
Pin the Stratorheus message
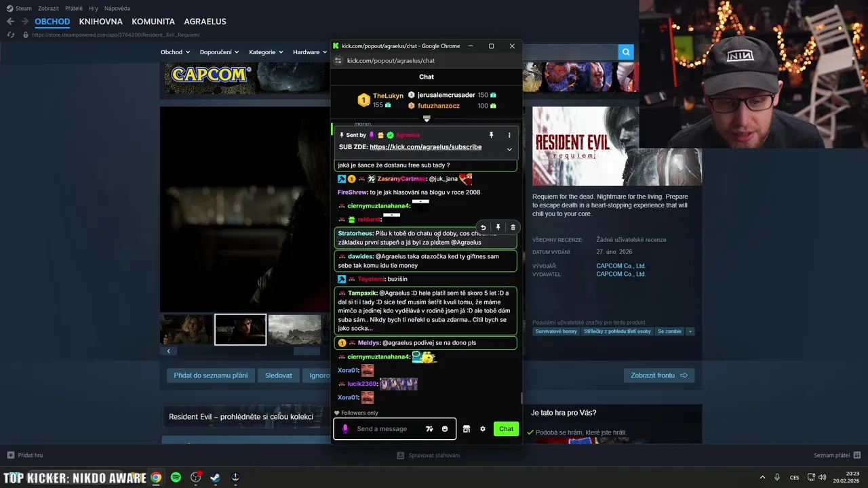[498, 228]
